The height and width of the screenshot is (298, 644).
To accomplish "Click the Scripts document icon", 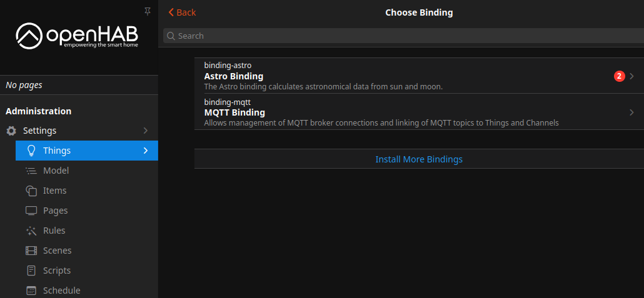I will coord(31,271).
